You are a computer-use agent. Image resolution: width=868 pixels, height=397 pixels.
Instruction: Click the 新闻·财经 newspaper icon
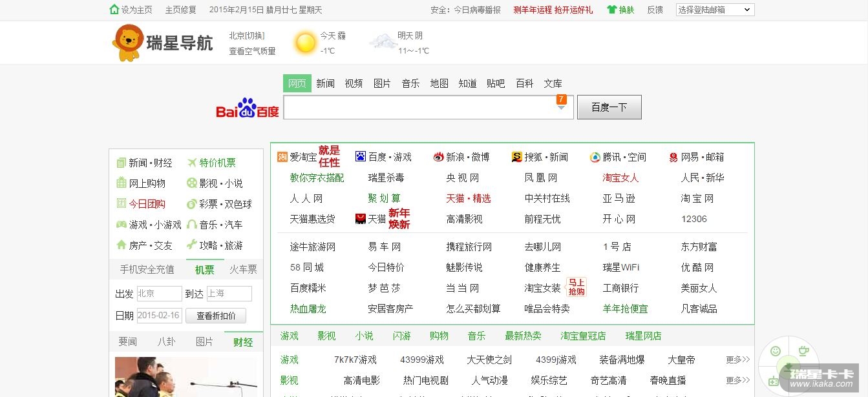click(x=121, y=163)
